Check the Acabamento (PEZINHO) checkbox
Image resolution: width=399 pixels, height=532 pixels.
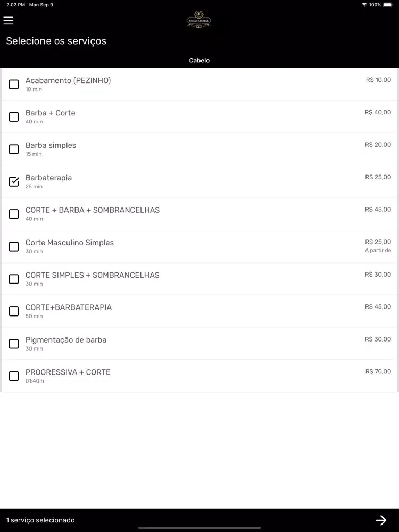click(14, 85)
